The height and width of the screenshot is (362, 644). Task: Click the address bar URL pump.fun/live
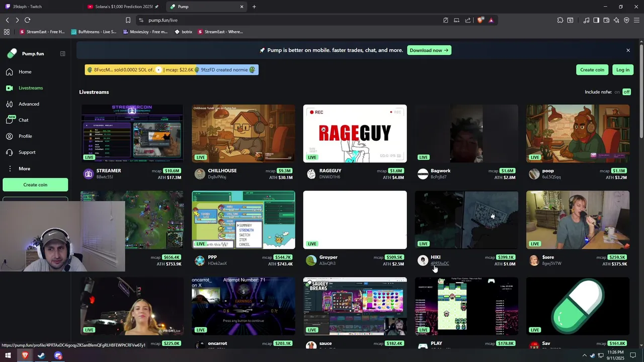[163, 20]
